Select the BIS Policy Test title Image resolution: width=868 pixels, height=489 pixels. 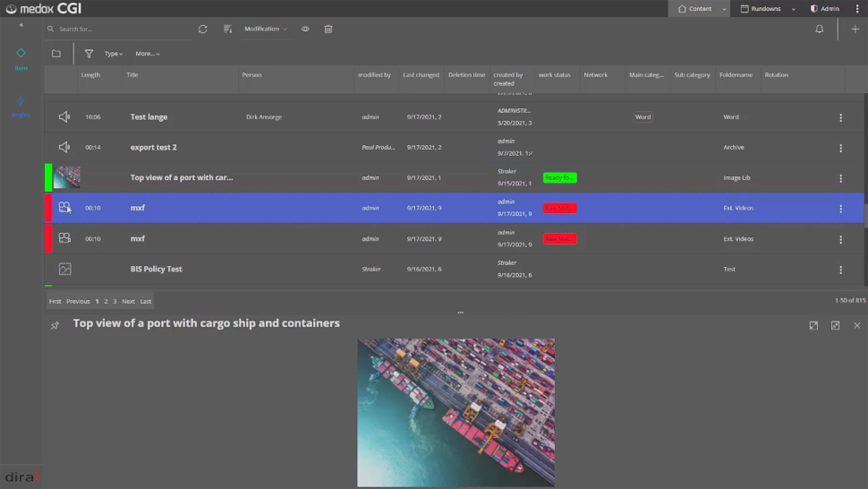point(156,270)
